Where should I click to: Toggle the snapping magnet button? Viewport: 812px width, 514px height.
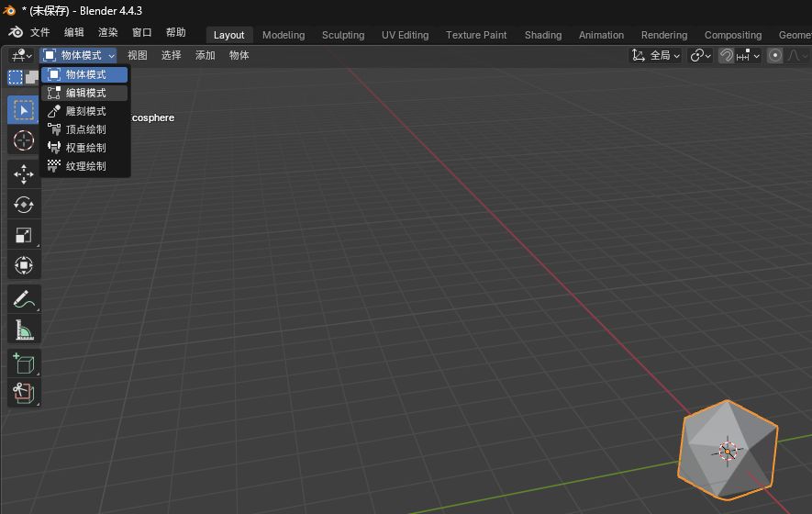click(726, 55)
